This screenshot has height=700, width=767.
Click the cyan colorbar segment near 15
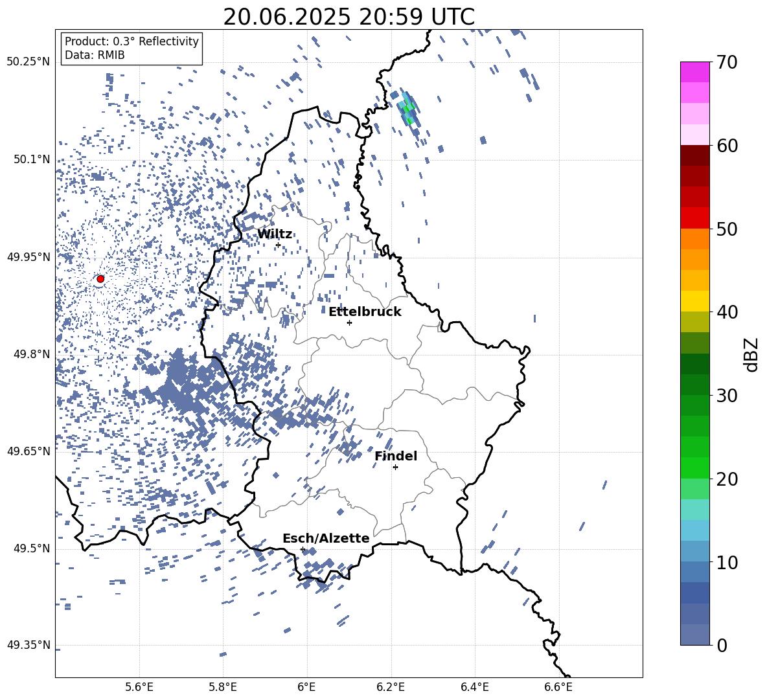(694, 510)
